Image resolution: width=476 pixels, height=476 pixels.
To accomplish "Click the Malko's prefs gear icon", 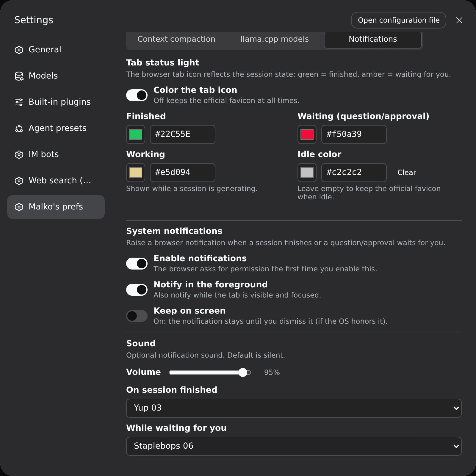I will coord(19,207).
